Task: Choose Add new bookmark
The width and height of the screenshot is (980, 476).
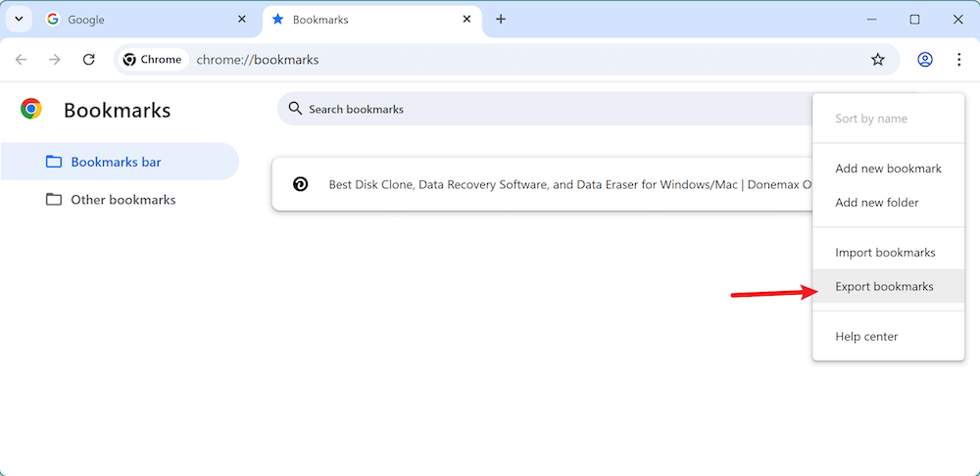Action: 888,168
